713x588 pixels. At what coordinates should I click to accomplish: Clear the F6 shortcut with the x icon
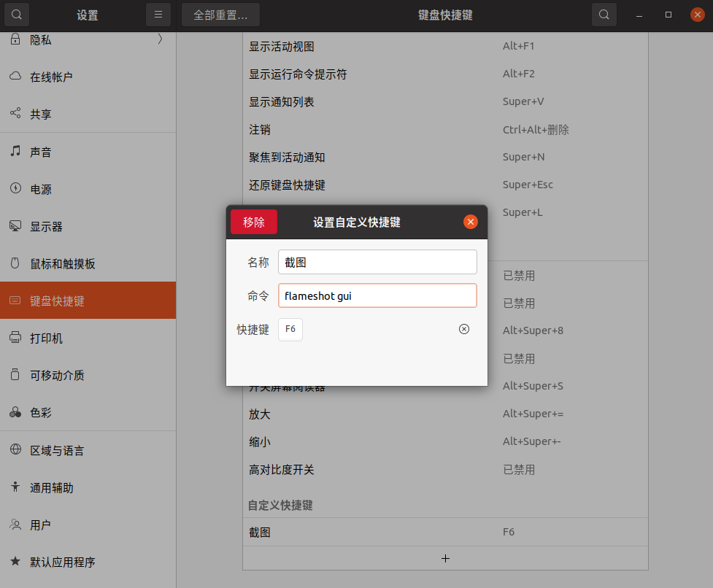click(463, 329)
